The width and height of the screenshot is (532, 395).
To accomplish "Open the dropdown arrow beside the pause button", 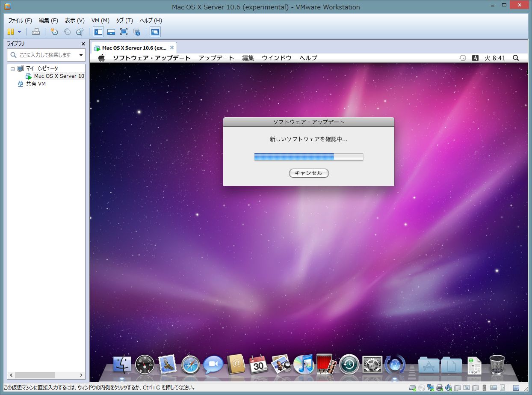I will click(x=19, y=32).
